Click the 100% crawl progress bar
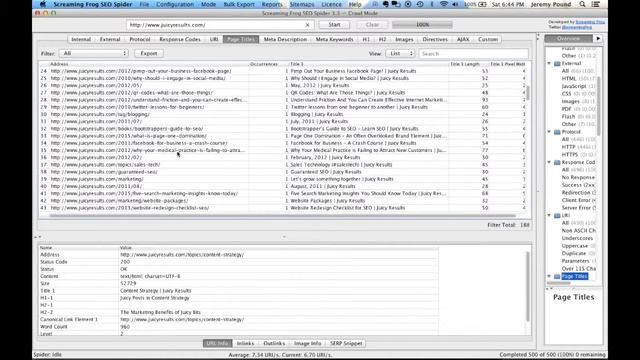This screenshot has height=360, width=640. pyautogui.click(x=422, y=25)
